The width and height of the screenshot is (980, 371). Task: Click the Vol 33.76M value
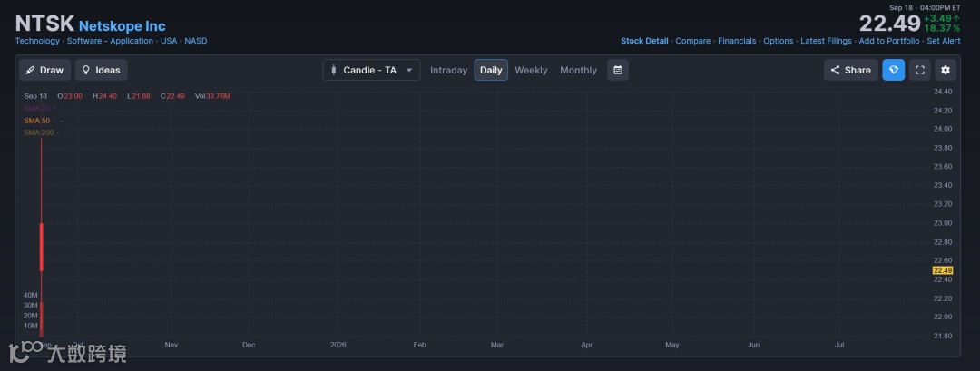pyautogui.click(x=212, y=96)
